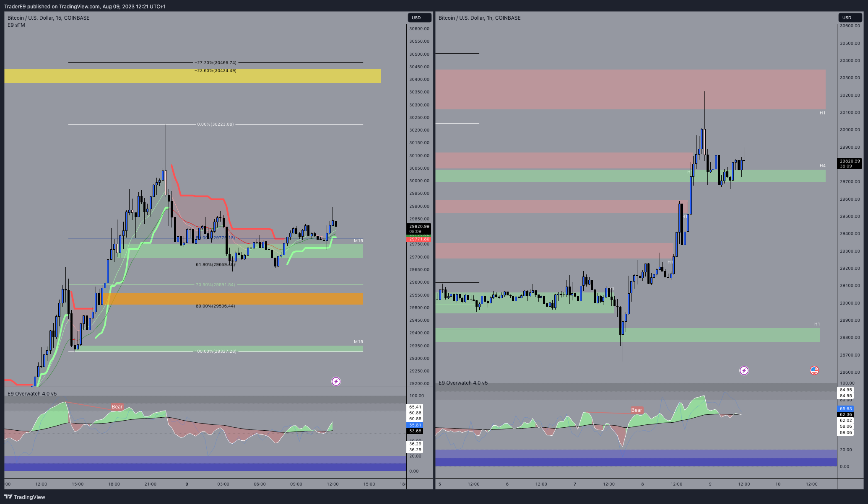Image resolution: width=868 pixels, height=504 pixels.
Task: Click the E9 sTM indicator label
Action: tap(16, 25)
